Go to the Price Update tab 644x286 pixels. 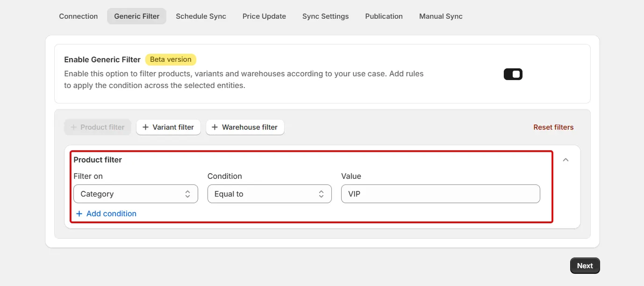tap(264, 16)
